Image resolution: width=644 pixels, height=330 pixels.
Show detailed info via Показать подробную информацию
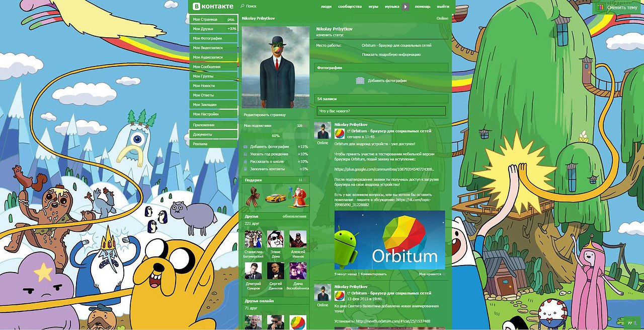391,54
